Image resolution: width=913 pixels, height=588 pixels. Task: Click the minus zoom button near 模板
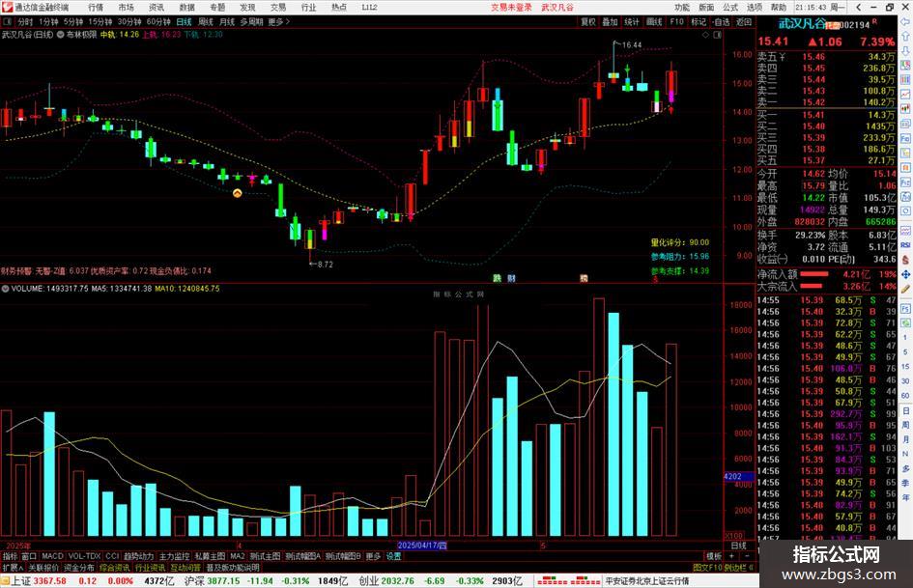747,556
